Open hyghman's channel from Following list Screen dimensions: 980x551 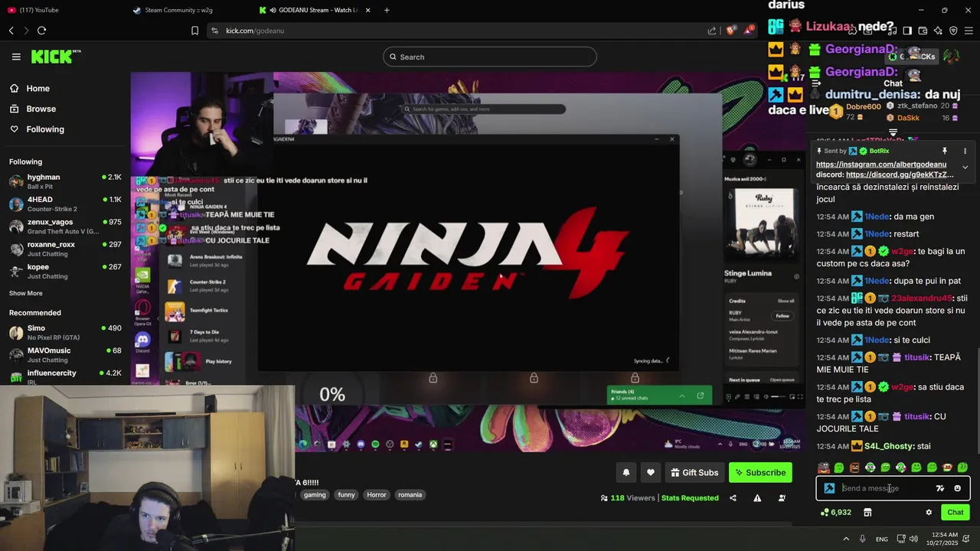point(65,181)
